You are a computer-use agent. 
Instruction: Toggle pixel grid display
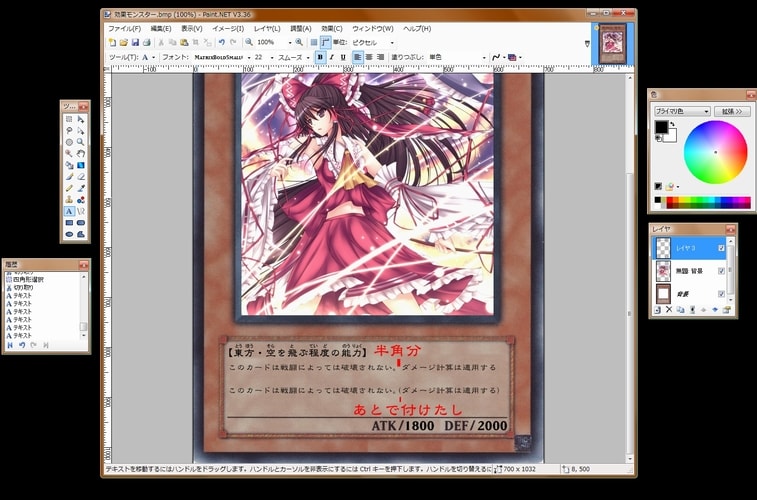(314, 42)
